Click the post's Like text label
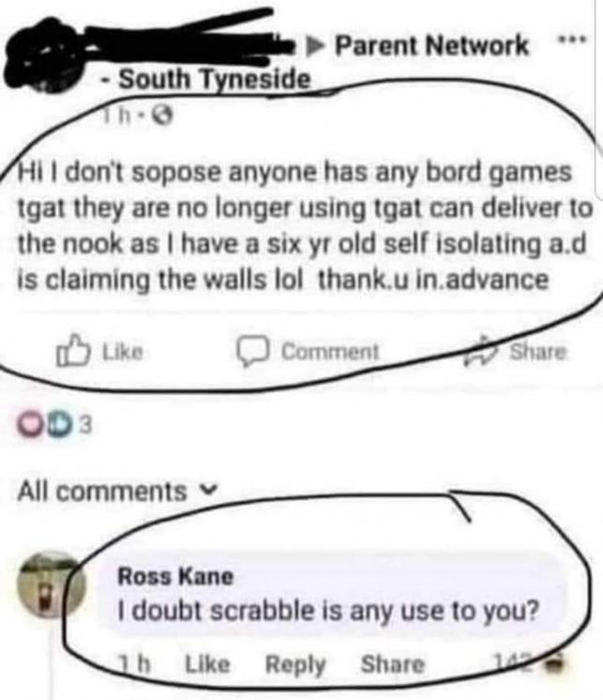The width and height of the screenshot is (603, 700). click(x=123, y=352)
